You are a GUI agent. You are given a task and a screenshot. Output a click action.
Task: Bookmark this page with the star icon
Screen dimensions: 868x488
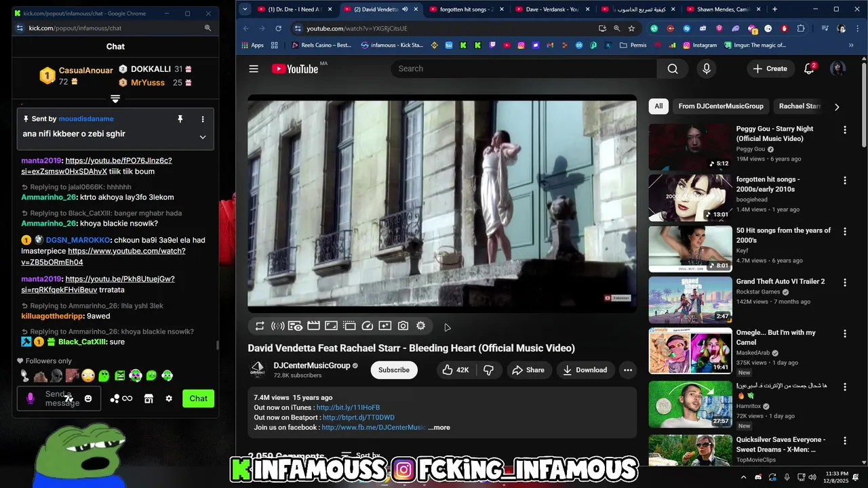point(631,28)
